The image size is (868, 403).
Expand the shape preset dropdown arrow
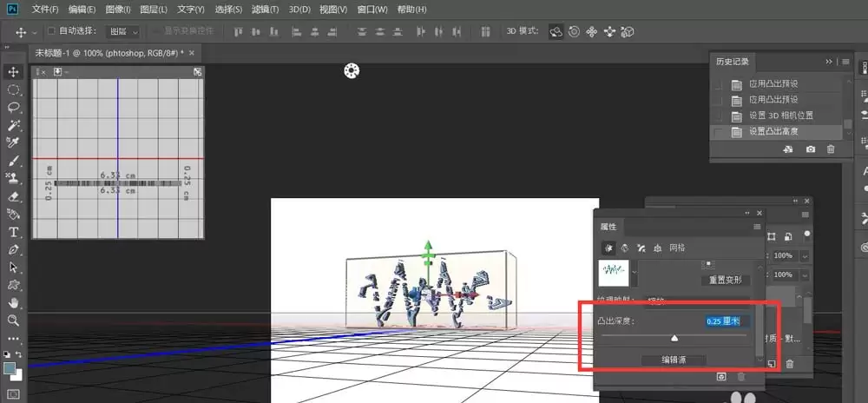(635, 273)
